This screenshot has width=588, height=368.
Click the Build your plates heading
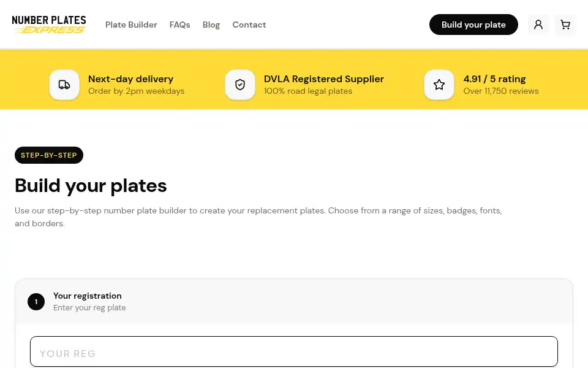tap(91, 185)
